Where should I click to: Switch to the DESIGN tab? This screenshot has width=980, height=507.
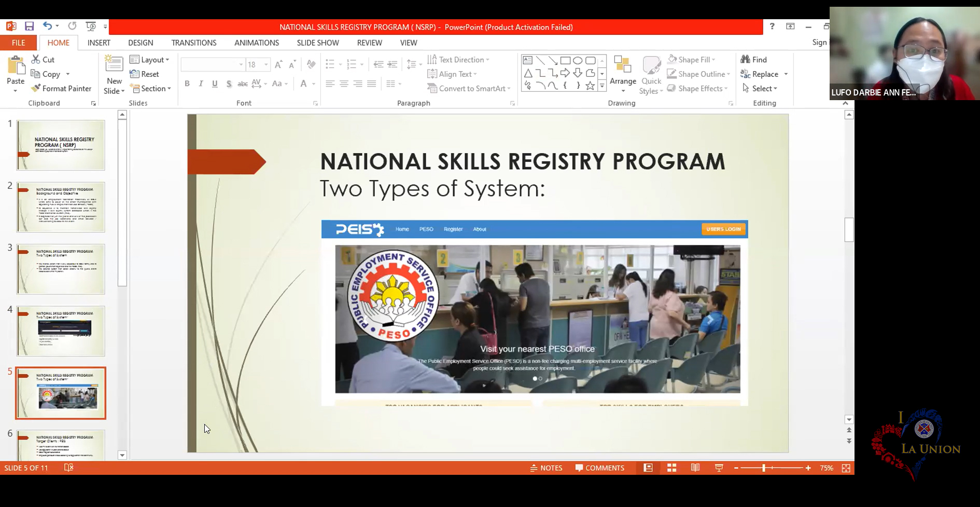coord(141,43)
